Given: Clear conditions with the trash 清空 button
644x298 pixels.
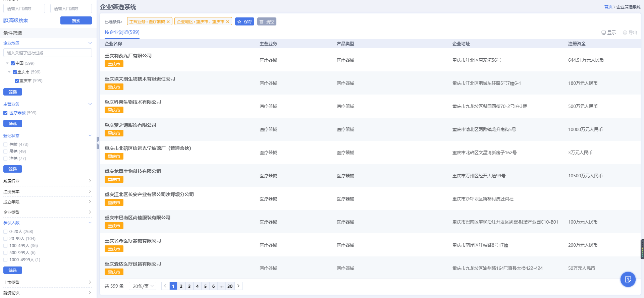Looking at the screenshot, I should pyautogui.click(x=267, y=22).
